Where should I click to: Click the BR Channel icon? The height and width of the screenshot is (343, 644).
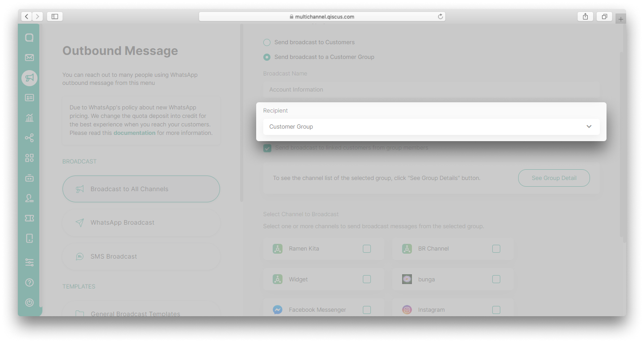pos(407,249)
